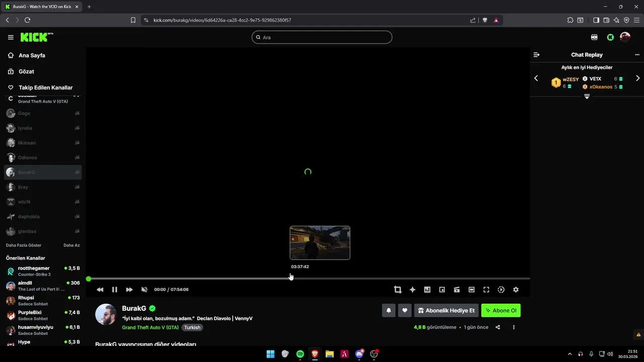
Task: Enable picture-in-picture mini player
Action: 442,290
